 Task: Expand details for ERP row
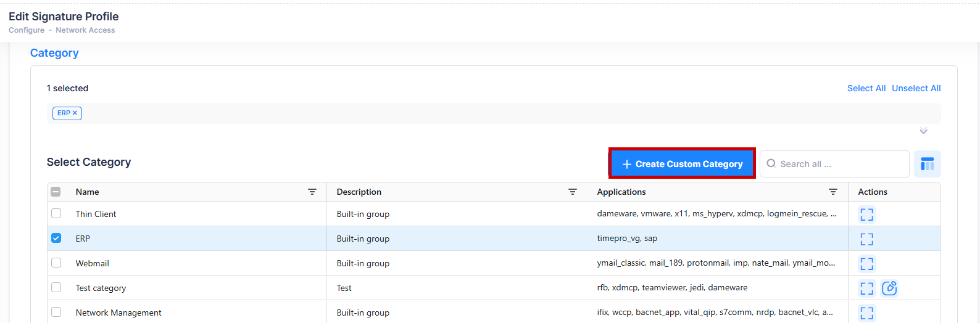pyautogui.click(x=866, y=239)
